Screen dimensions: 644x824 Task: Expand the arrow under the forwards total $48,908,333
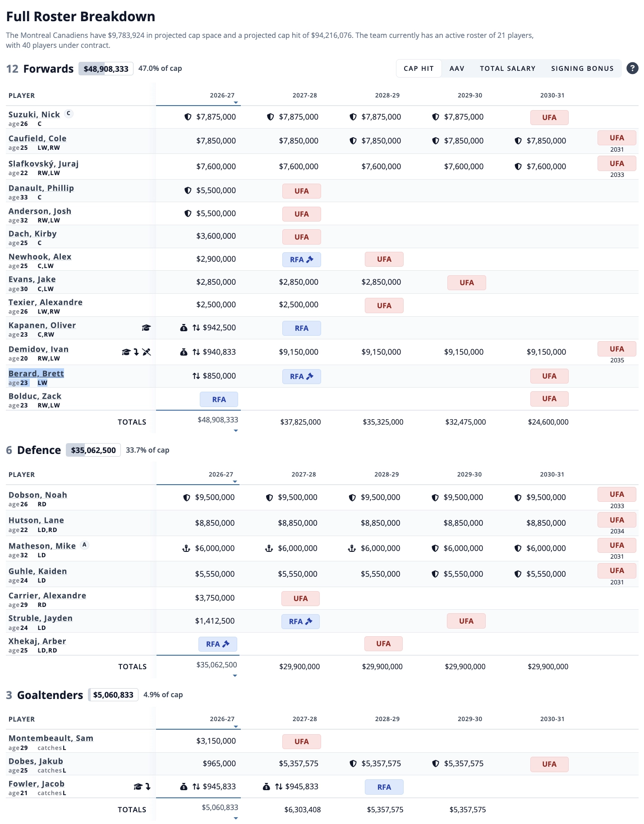(236, 431)
